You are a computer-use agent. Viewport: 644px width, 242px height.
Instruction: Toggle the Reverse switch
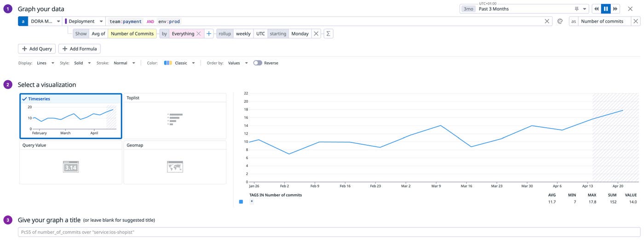(258, 63)
